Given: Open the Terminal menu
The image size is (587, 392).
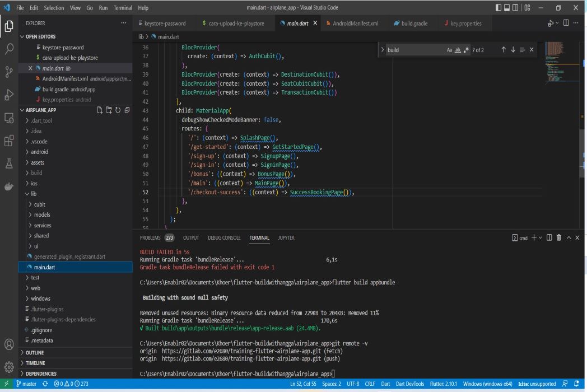Looking at the screenshot, I should [123, 7].
